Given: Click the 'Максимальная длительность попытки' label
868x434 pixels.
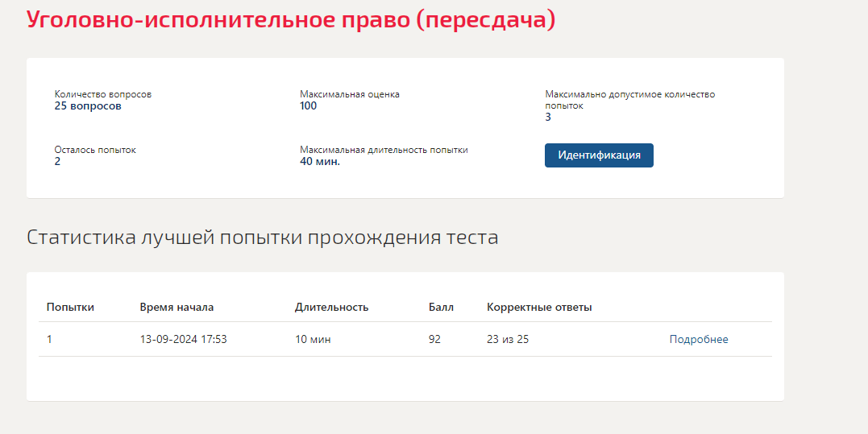Looking at the screenshot, I should tap(384, 150).
